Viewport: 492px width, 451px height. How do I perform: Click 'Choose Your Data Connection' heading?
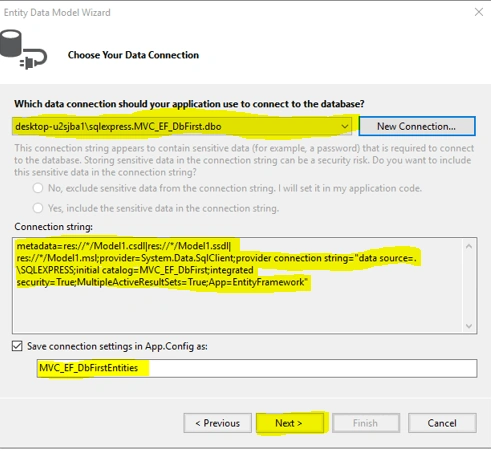(x=133, y=55)
